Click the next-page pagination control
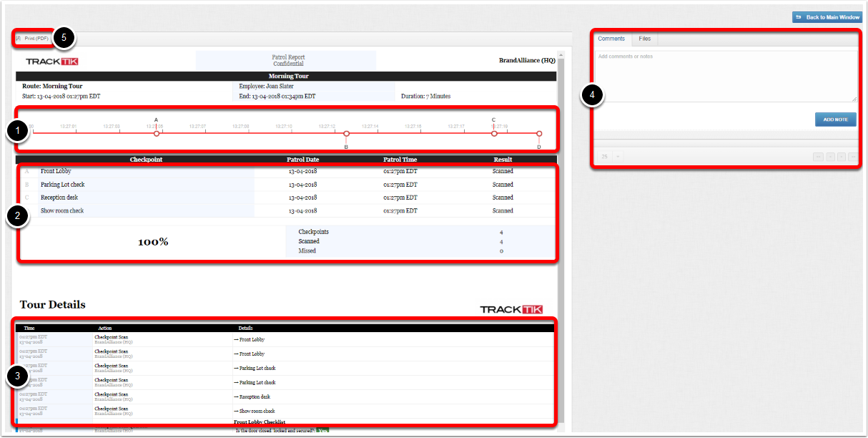Viewport: 868px width, 438px height. tap(841, 156)
